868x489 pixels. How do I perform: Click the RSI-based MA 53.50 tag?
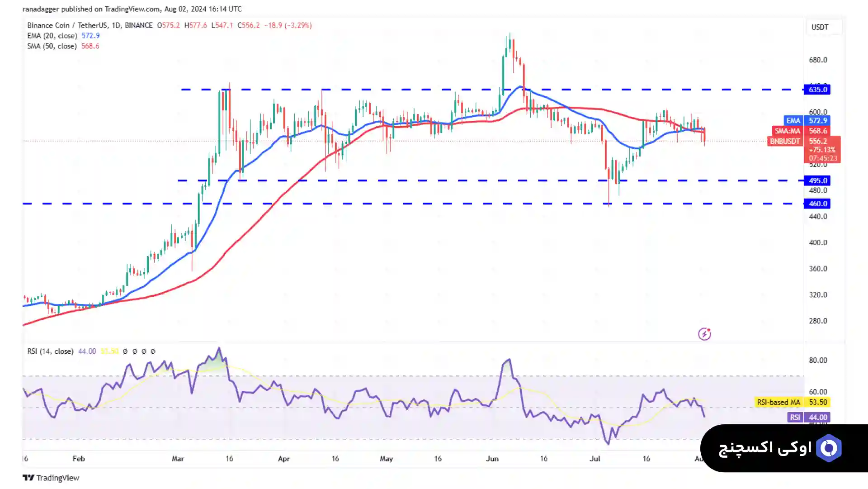[793, 402]
